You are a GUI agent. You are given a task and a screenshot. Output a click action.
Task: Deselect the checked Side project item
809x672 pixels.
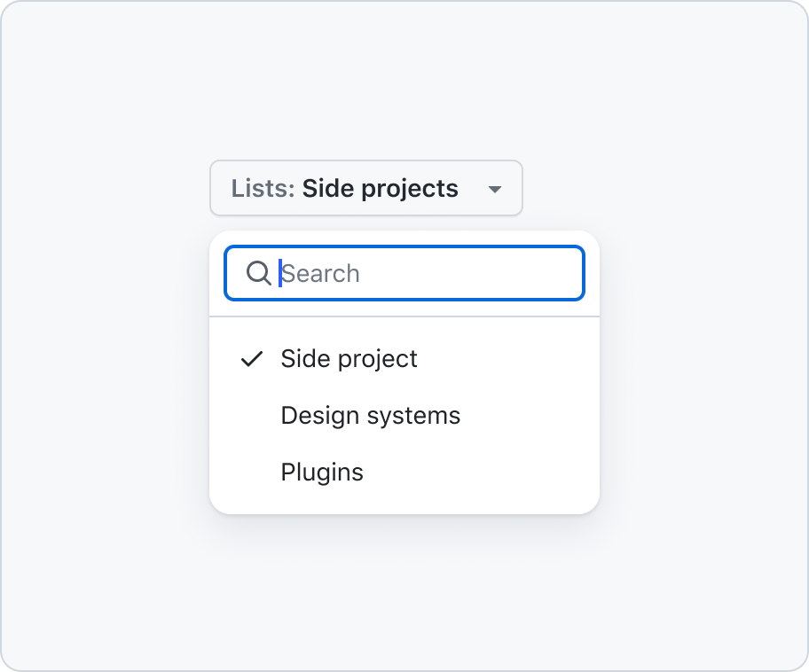click(404, 359)
